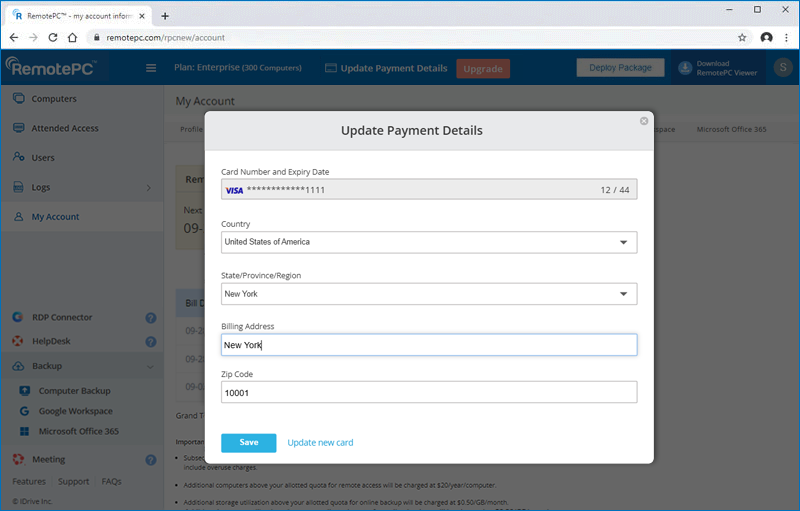Click the Users sidebar icon
Screen dimensions: 800x511
pyautogui.click(x=19, y=158)
